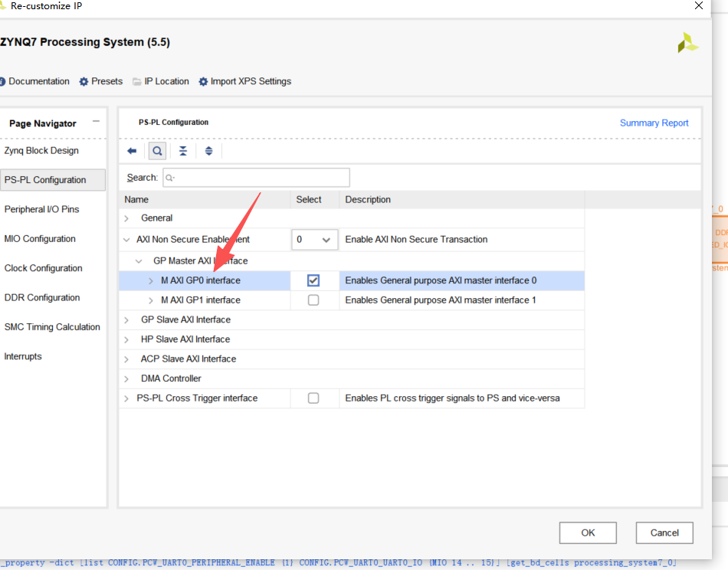
Task: Expand DMA Controller row
Action: 126,379
